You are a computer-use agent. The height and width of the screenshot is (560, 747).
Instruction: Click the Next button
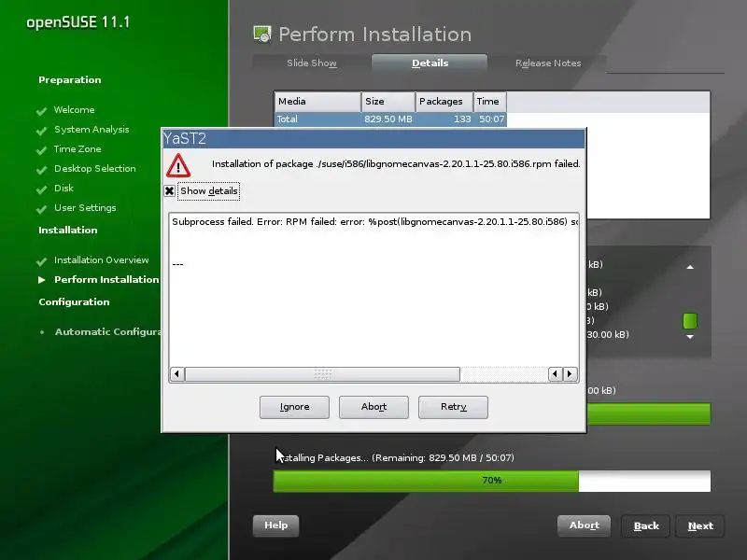click(700, 525)
